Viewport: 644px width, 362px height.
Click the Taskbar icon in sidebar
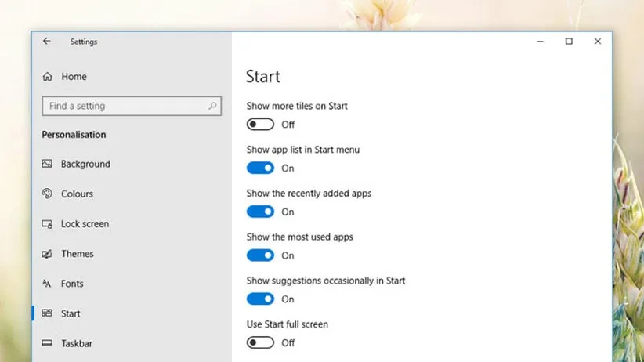(47, 343)
